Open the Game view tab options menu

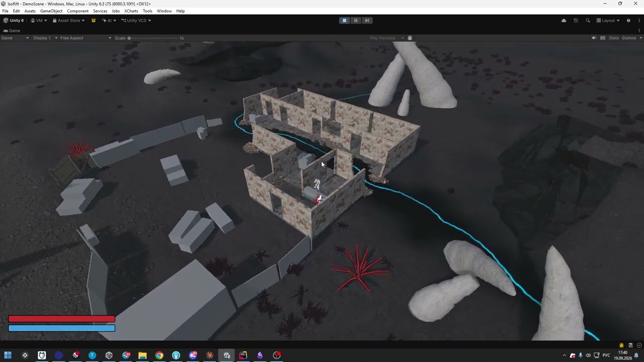639,31
